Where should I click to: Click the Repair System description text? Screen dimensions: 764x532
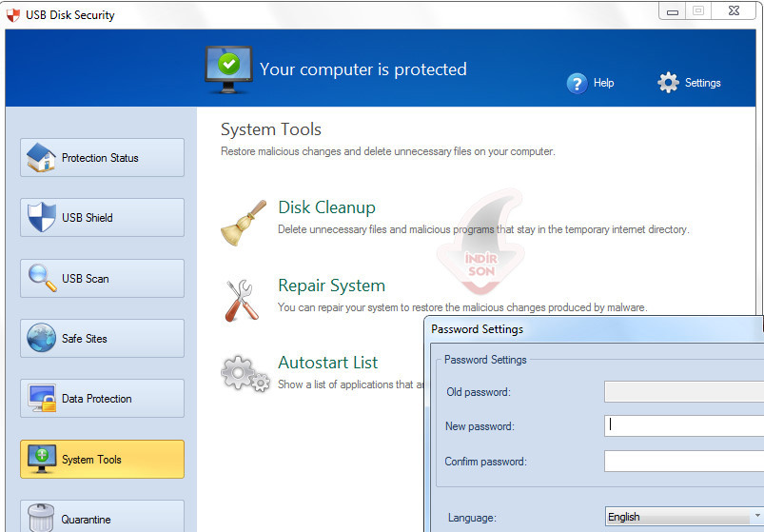(462, 307)
